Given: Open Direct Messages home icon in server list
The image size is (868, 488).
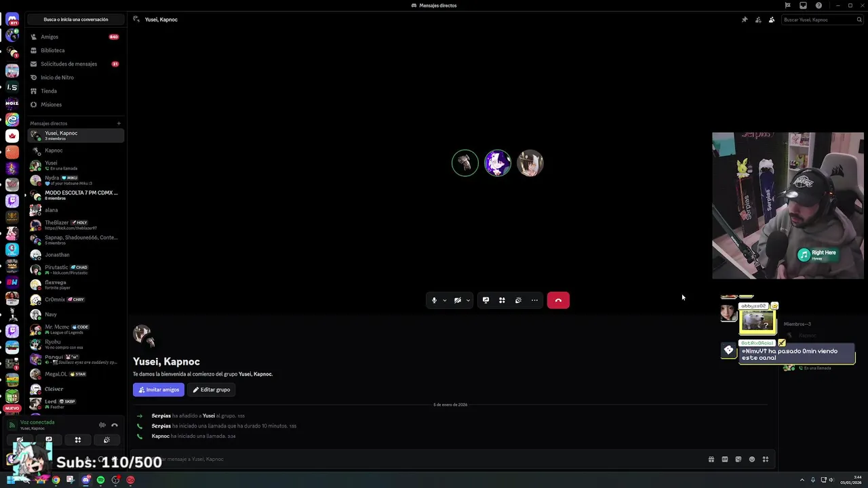Looking at the screenshot, I should pyautogui.click(x=12, y=20).
